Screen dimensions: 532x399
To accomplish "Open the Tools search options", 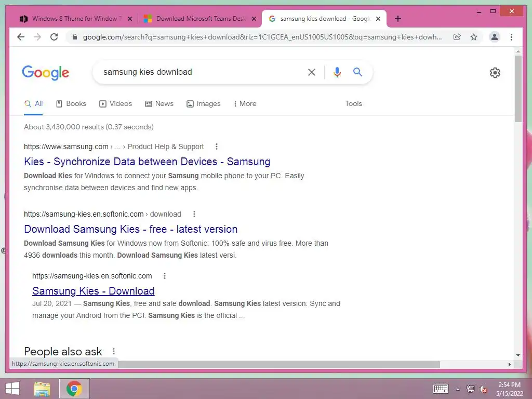I will click(x=353, y=104).
